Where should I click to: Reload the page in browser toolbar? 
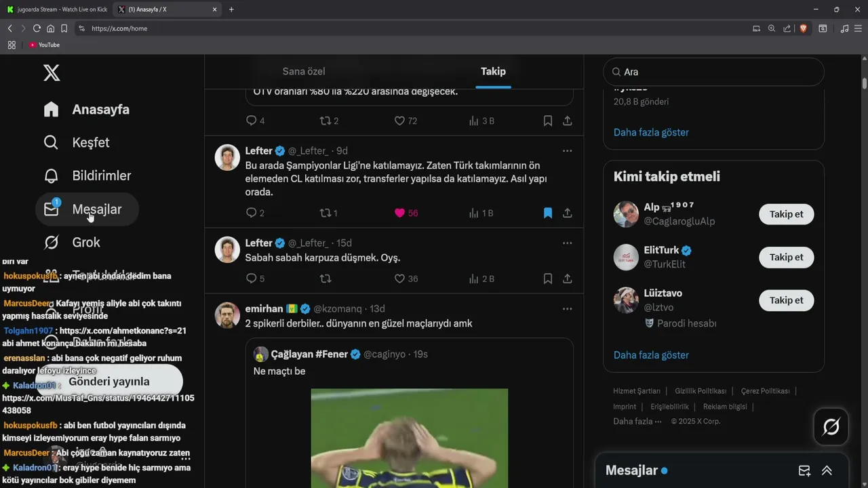tap(37, 28)
